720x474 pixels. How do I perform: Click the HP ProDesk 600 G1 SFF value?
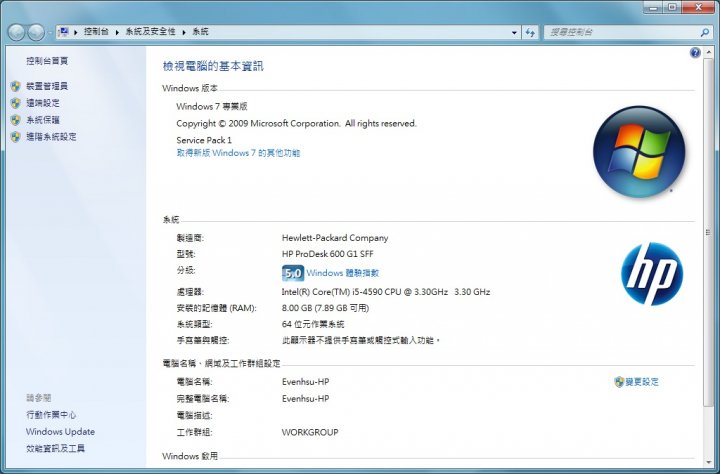pos(327,254)
